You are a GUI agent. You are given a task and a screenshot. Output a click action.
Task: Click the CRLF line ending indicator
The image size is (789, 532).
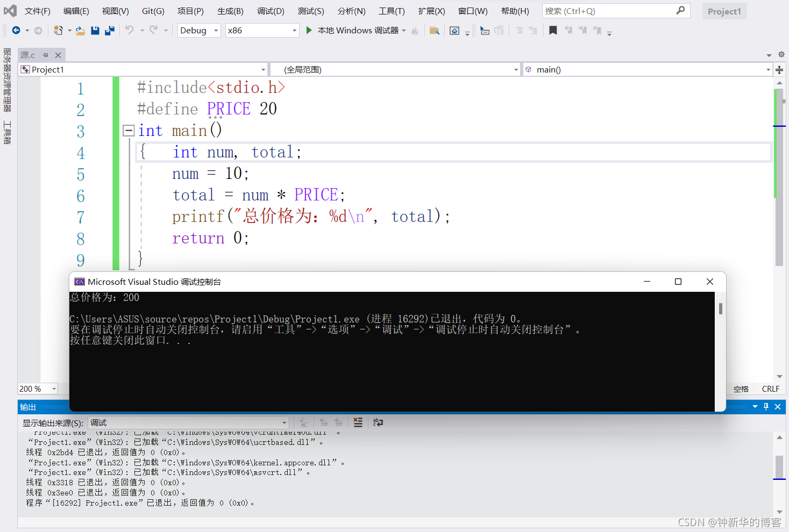click(770, 389)
